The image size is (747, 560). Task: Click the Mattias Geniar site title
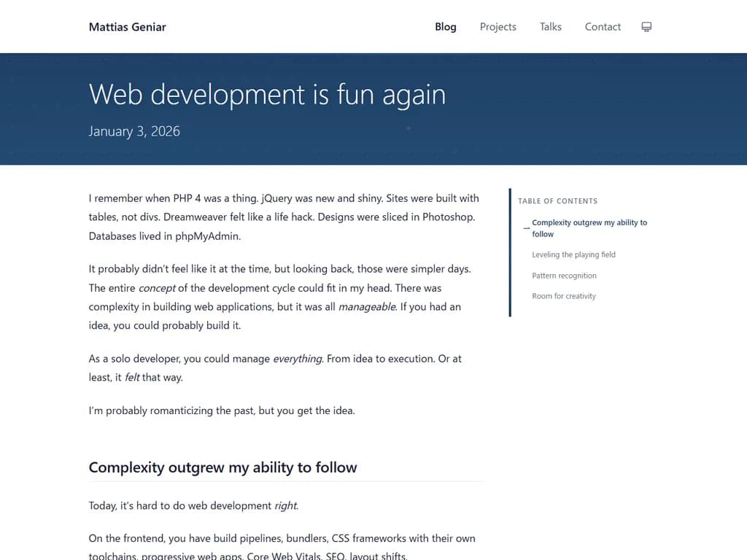(x=127, y=27)
